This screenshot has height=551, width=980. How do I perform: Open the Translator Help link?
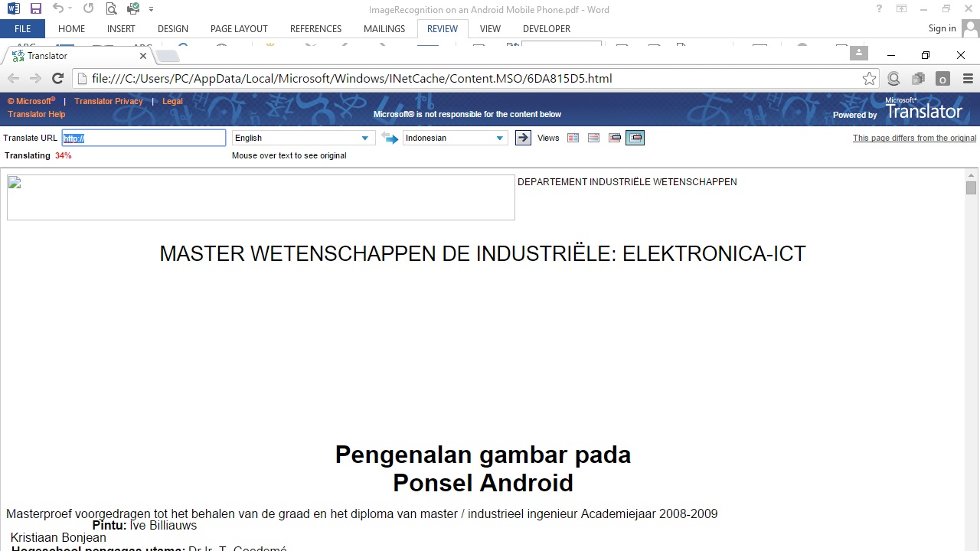[x=37, y=114]
